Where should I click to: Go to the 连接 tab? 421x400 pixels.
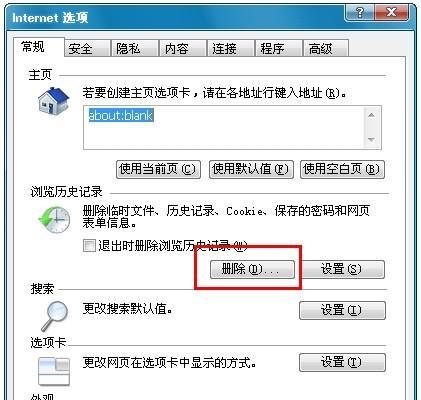point(231,49)
